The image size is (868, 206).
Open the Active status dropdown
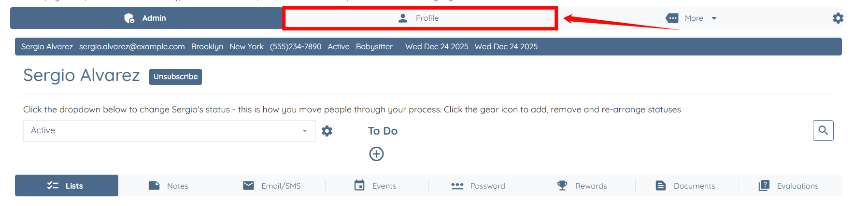[169, 131]
